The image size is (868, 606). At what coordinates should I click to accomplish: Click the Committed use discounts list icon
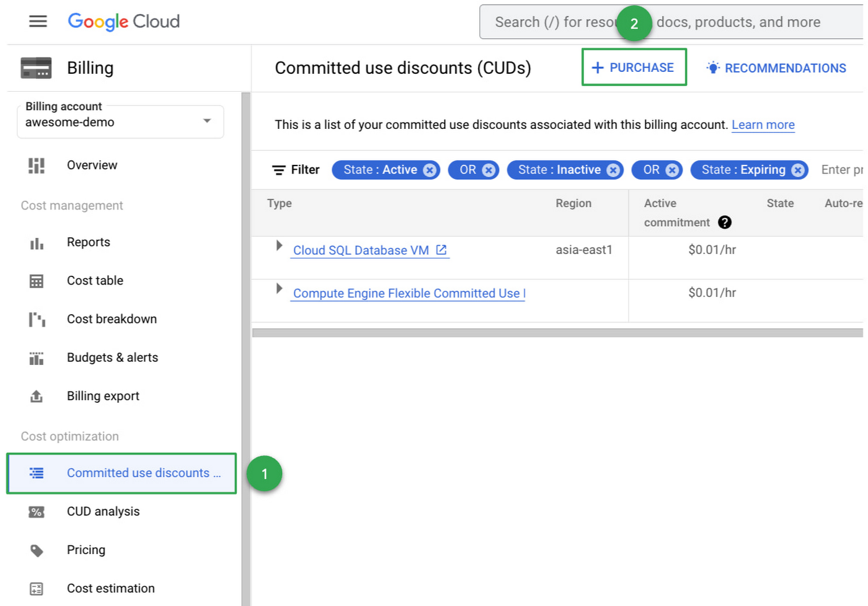point(37,473)
